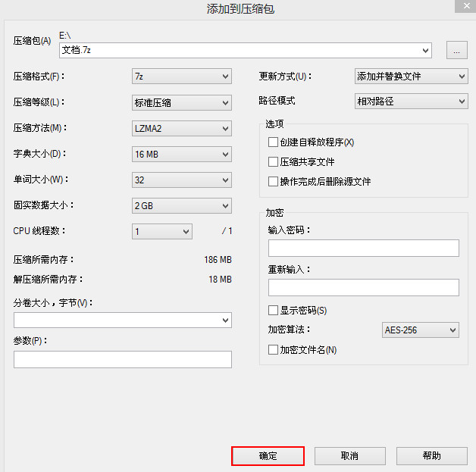Click the browse "..." button for archive path
476x472 pixels.
coord(456,50)
